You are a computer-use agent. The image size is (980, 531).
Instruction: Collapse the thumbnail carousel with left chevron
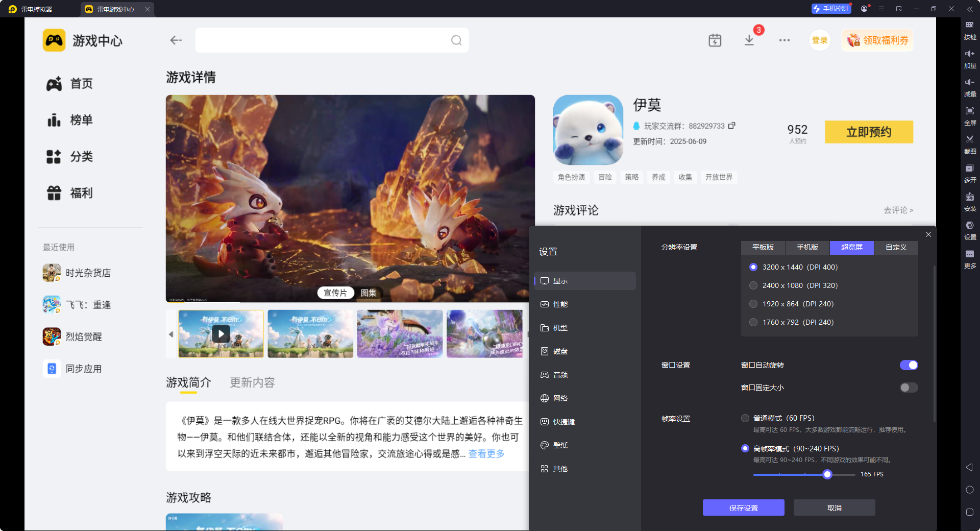(171, 334)
